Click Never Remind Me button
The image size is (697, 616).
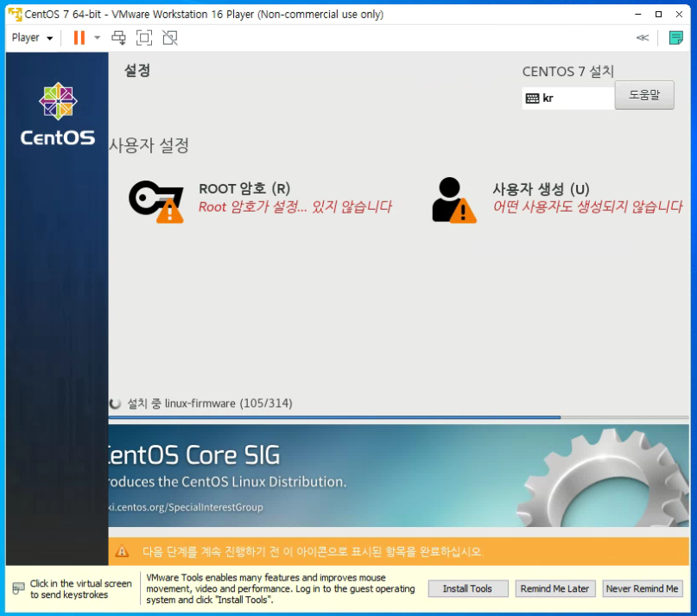[x=642, y=588]
